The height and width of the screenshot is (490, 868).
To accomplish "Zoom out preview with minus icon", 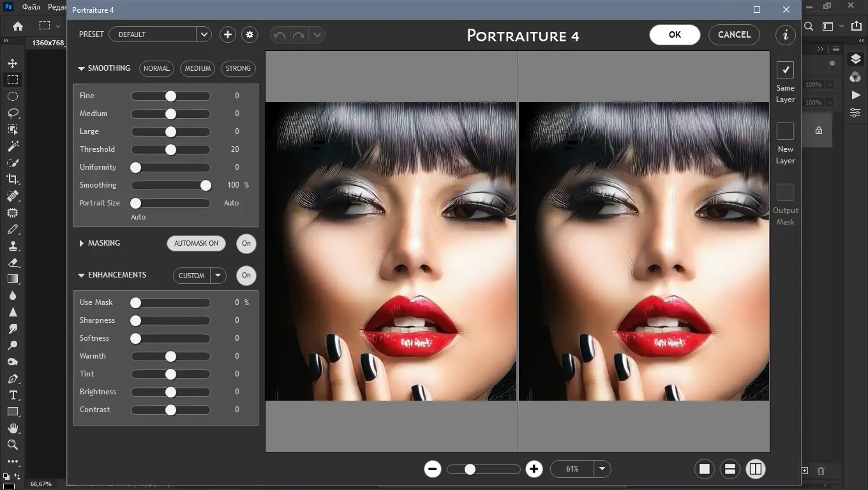I will pos(432,469).
